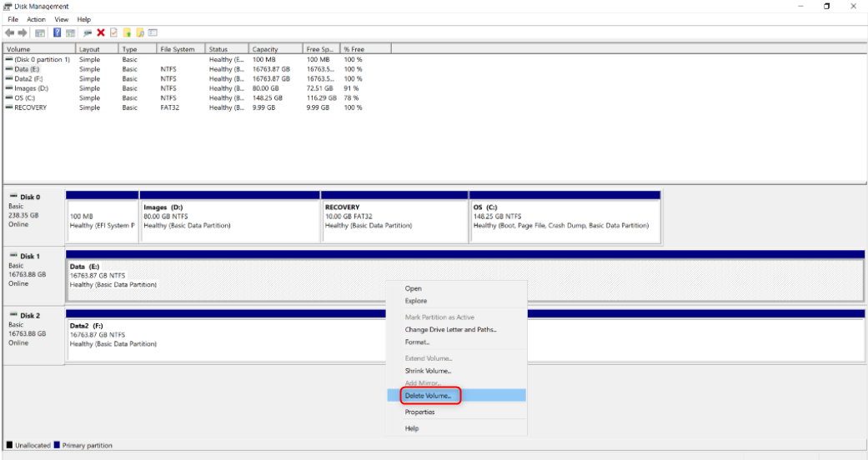Click the Disk 2 drive icon
The image size is (868, 460).
[13, 316]
